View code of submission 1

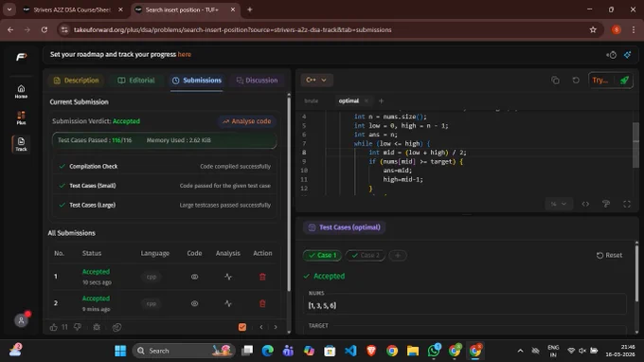(195, 277)
